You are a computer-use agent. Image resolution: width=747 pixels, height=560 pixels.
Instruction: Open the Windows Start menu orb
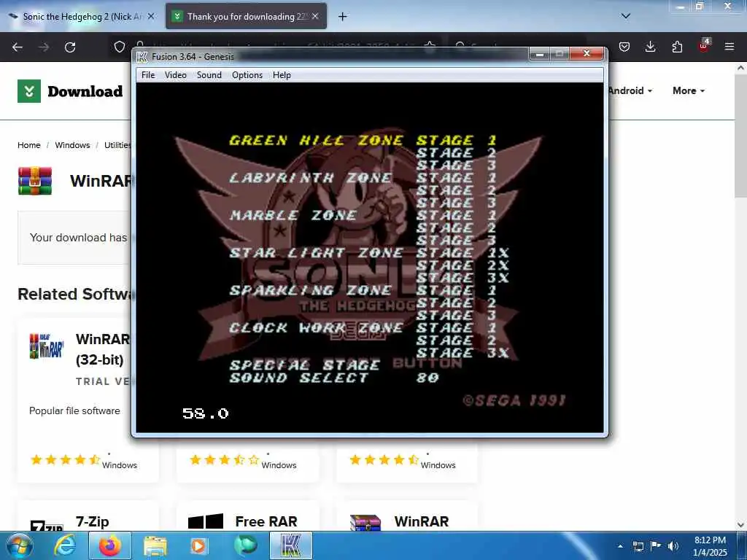tap(20, 545)
